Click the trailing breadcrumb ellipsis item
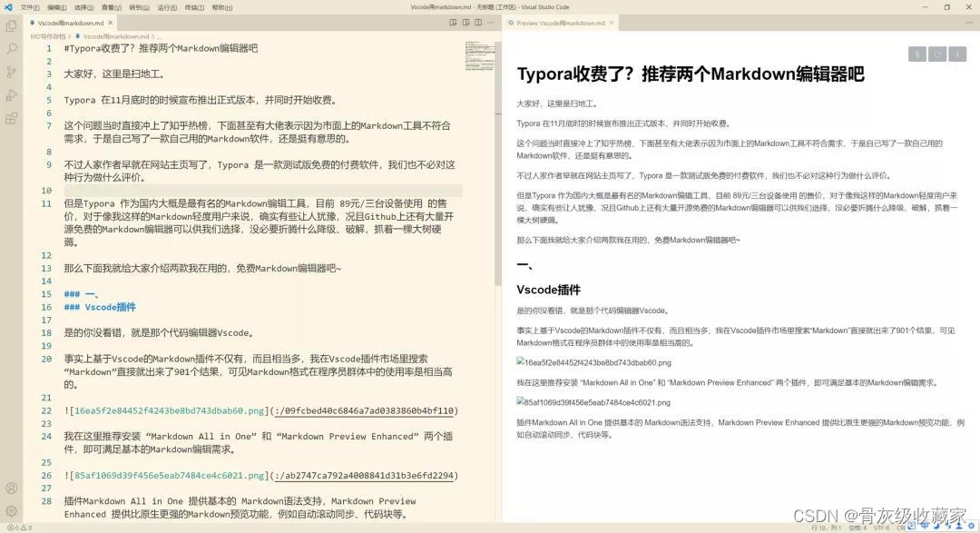The width and height of the screenshot is (980, 533). tap(160, 36)
